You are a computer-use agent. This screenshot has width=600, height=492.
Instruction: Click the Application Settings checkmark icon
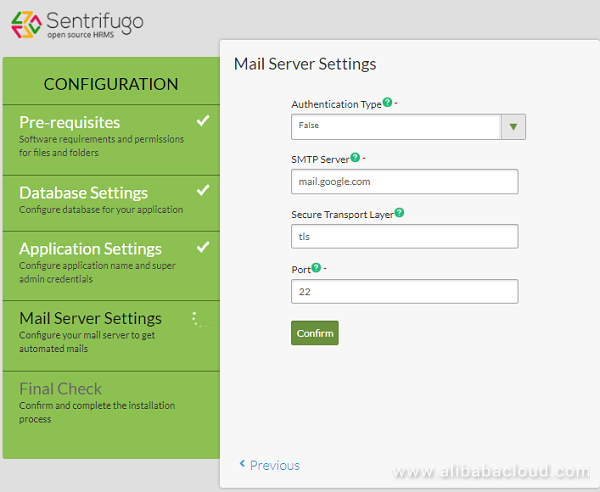pyautogui.click(x=203, y=246)
